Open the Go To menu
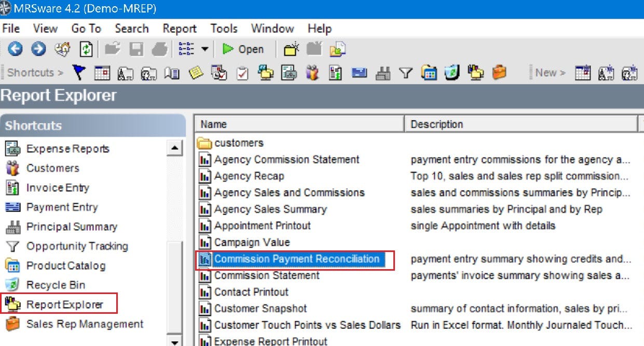The height and width of the screenshot is (346, 644). [x=86, y=29]
